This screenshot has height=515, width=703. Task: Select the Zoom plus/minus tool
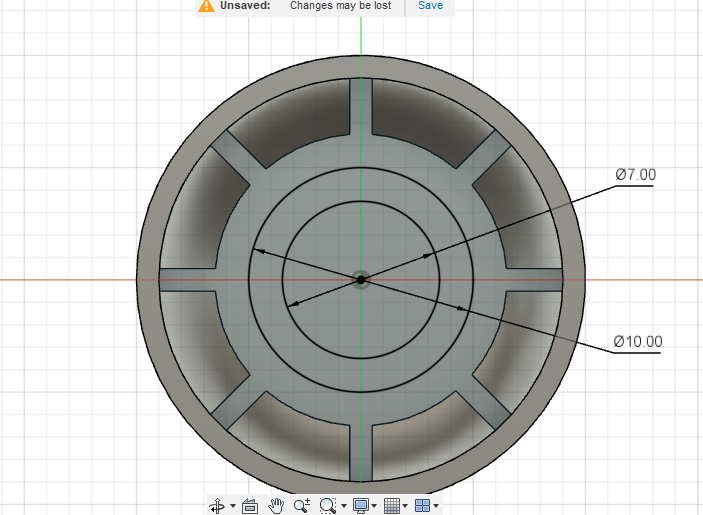click(x=302, y=506)
